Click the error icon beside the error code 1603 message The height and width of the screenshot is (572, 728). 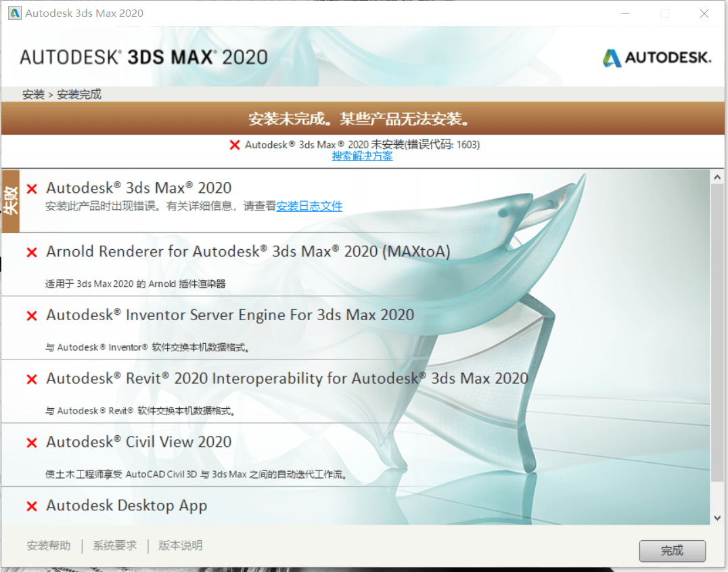(x=235, y=145)
